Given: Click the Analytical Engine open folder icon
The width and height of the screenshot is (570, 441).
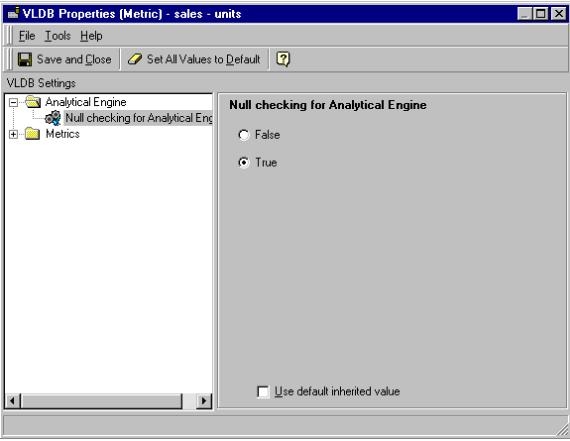Looking at the screenshot, I should click(33, 102).
